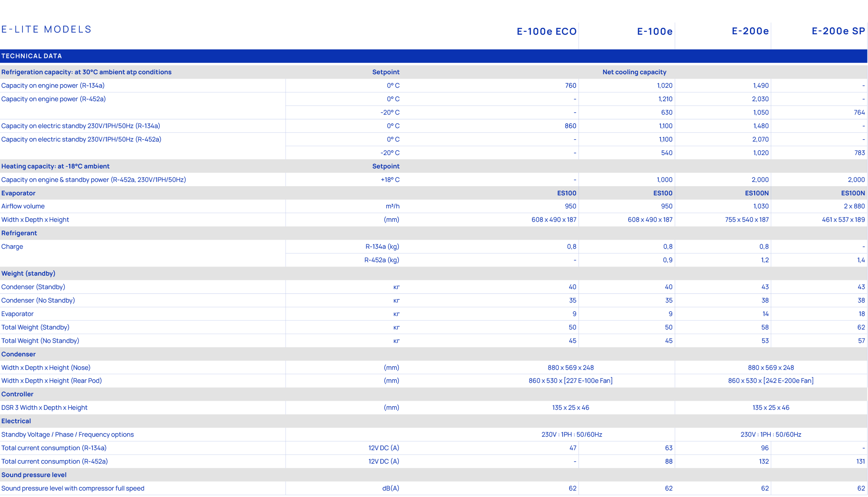Open the Refrigeration capacity section row
868x497 pixels.
(86, 72)
